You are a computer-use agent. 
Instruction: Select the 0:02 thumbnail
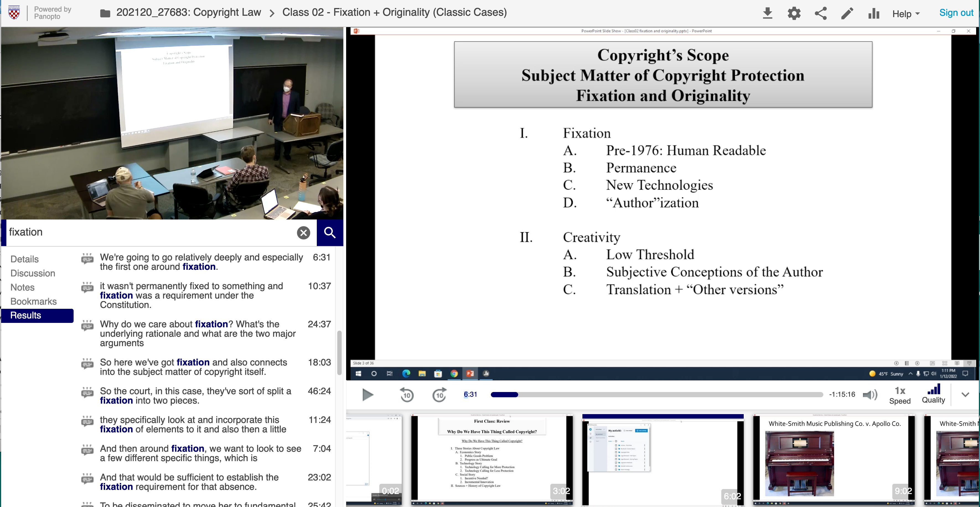374,460
